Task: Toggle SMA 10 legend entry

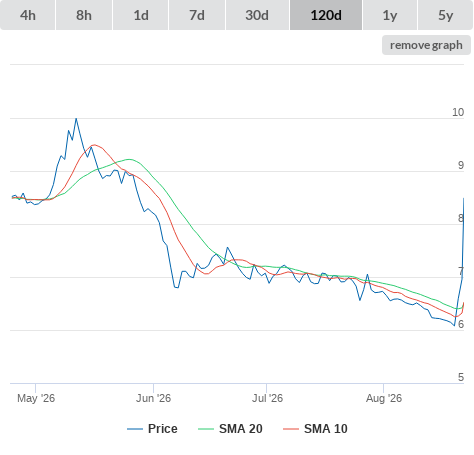Action: tap(326, 429)
